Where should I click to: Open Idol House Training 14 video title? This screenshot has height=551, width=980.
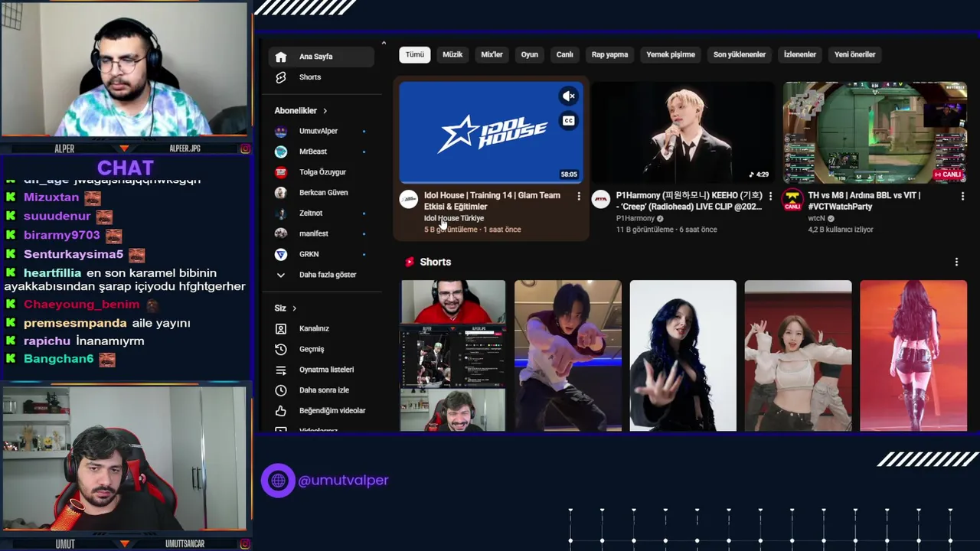pos(492,201)
